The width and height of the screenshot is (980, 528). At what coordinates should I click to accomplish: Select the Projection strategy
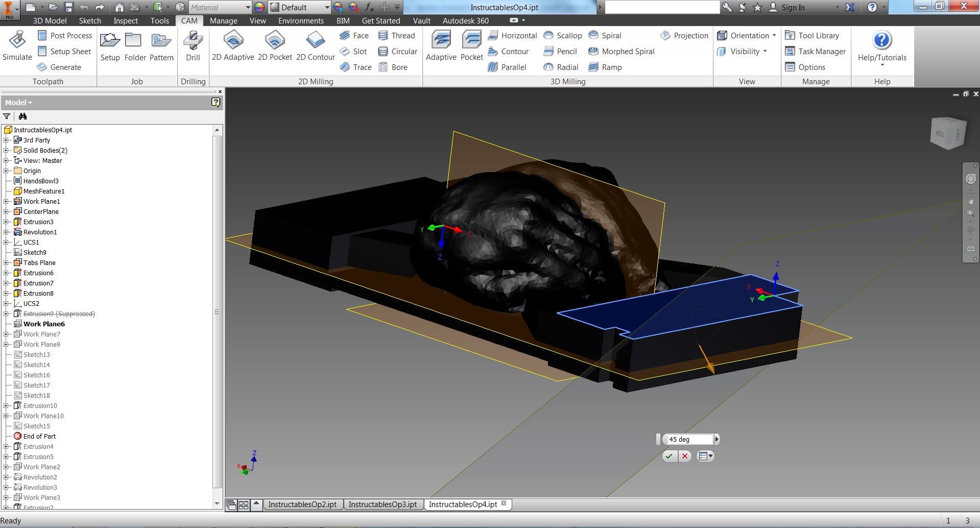pos(684,36)
